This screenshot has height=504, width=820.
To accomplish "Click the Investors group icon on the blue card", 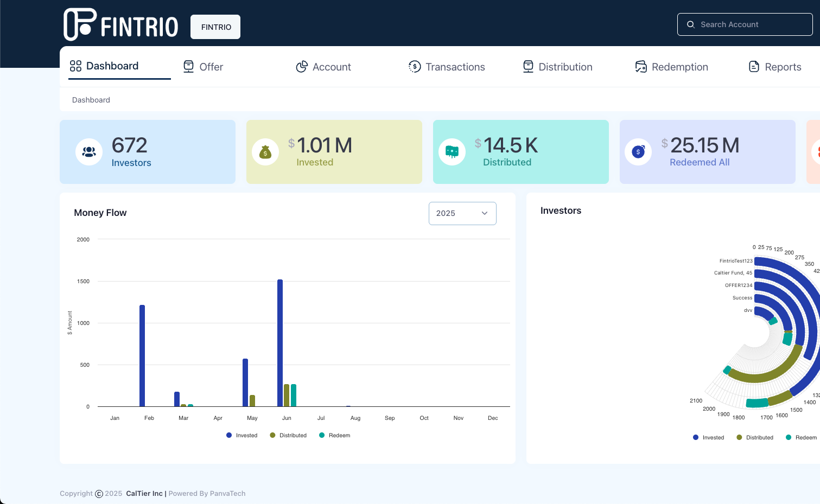I will [x=88, y=152].
